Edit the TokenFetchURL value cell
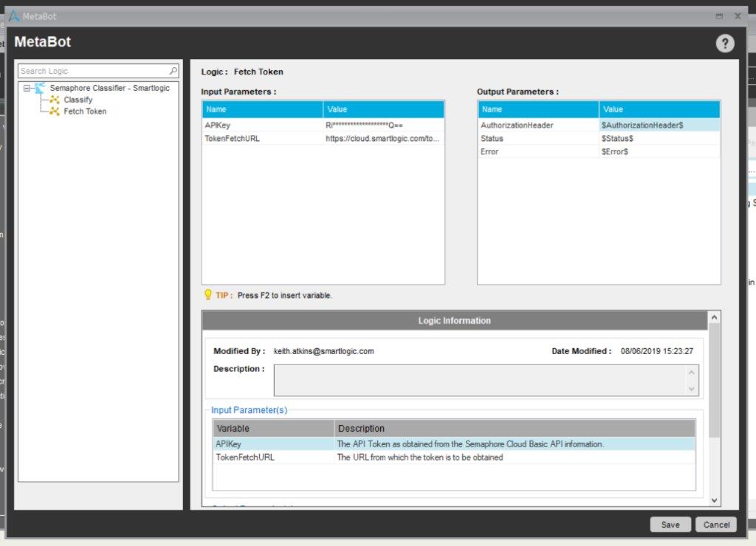The height and width of the screenshot is (546, 756). 383,139
